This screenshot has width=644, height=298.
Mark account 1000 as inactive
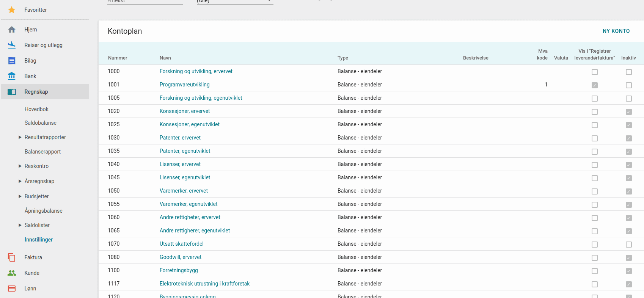[629, 72]
